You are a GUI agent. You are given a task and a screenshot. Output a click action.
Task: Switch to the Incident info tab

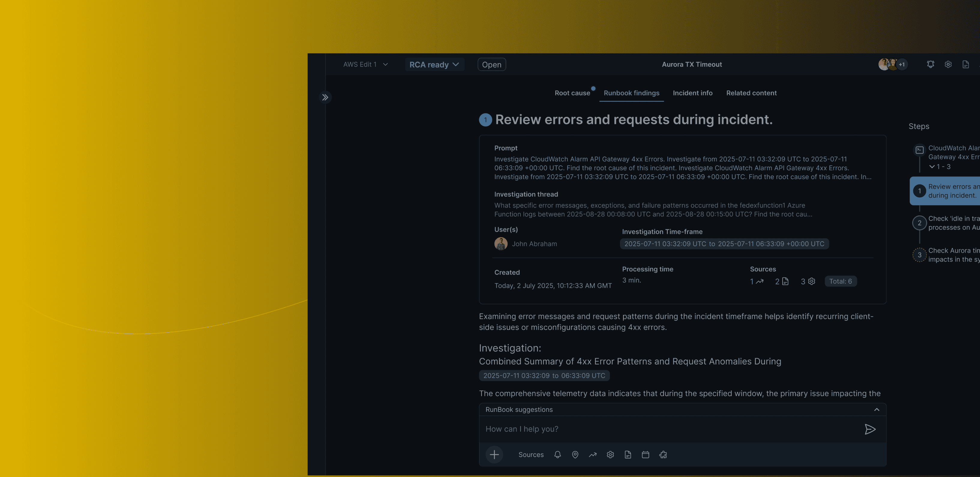pos(692,93)
